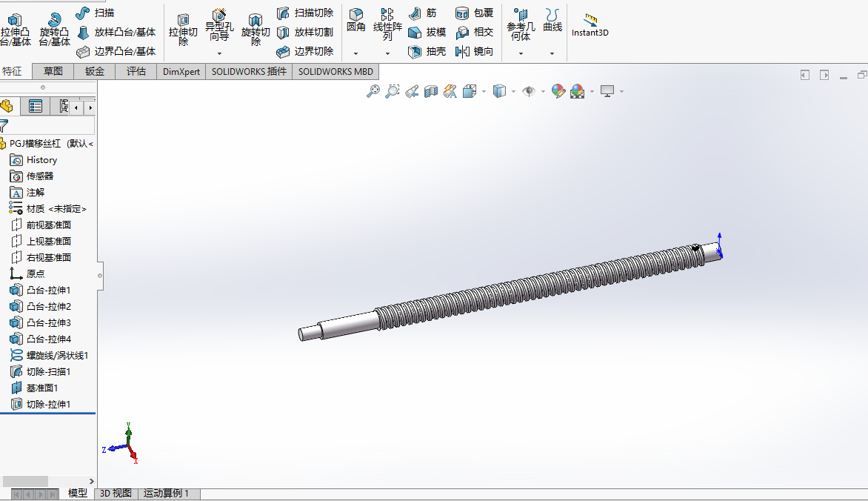The height and width of the screenshot is (501, 868).
Task: Open the Hide/Show Items eye dropdown
Action: click(543, 92)
